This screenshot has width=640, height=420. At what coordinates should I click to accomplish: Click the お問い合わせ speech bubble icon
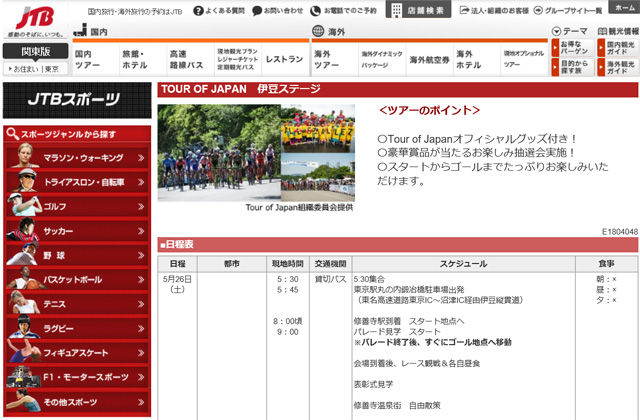click(257, 11)
